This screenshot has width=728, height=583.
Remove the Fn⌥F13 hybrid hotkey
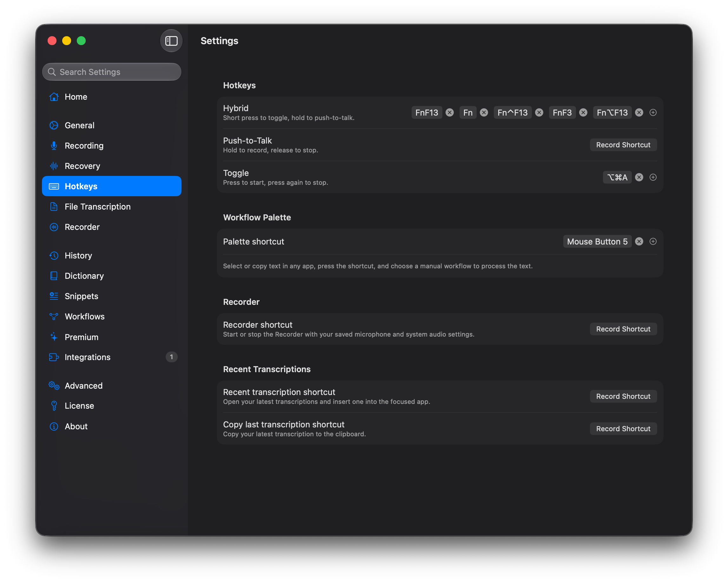[639, 112]
